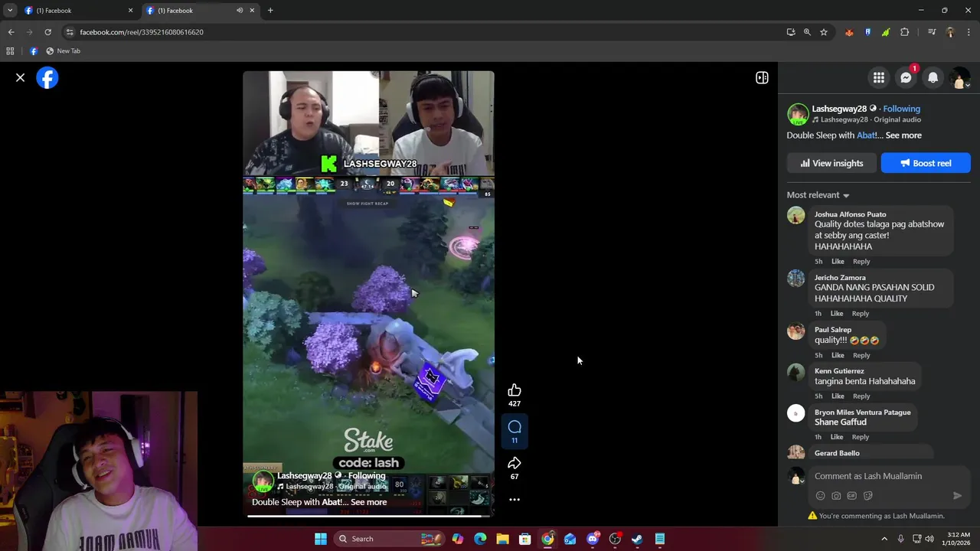This screenshot has width=980, height=551.
Task: Send the comment with the arrow icon
Action: (x=957, y=496)
